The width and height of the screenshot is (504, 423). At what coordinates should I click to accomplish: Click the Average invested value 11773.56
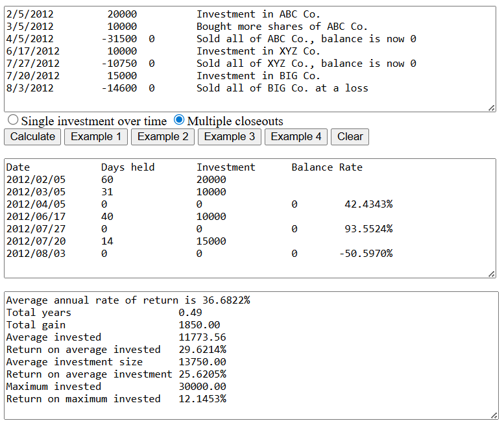point(202,337)
